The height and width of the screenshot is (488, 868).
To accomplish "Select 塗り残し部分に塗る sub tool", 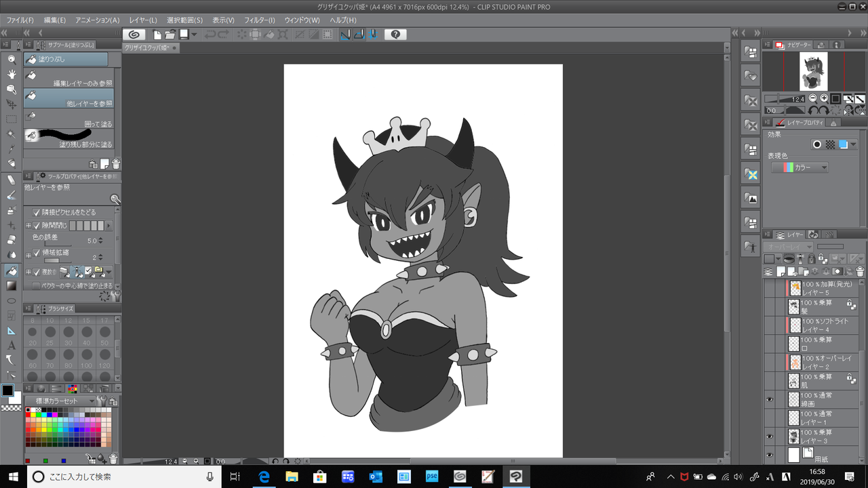I will click(x=68, y=138).
